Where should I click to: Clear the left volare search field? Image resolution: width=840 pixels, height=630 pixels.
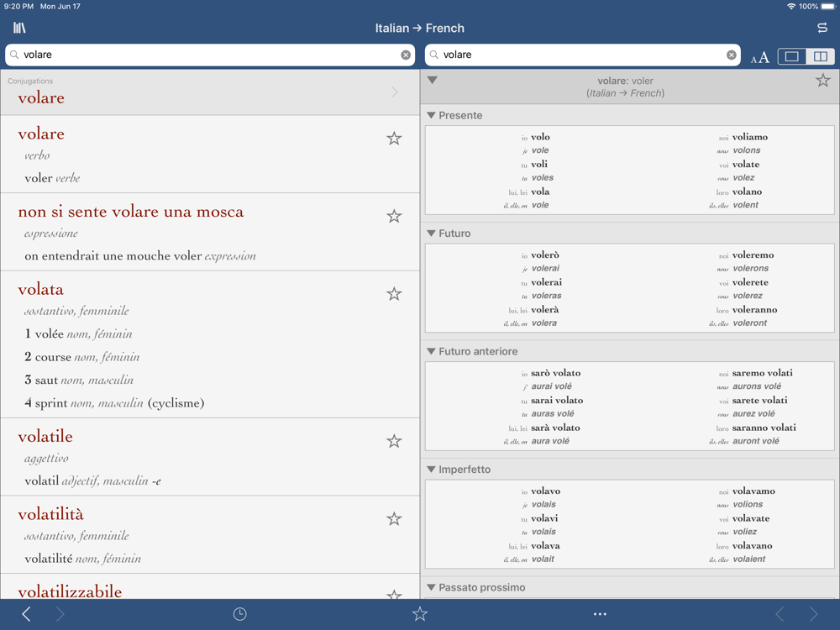point(406,55)
